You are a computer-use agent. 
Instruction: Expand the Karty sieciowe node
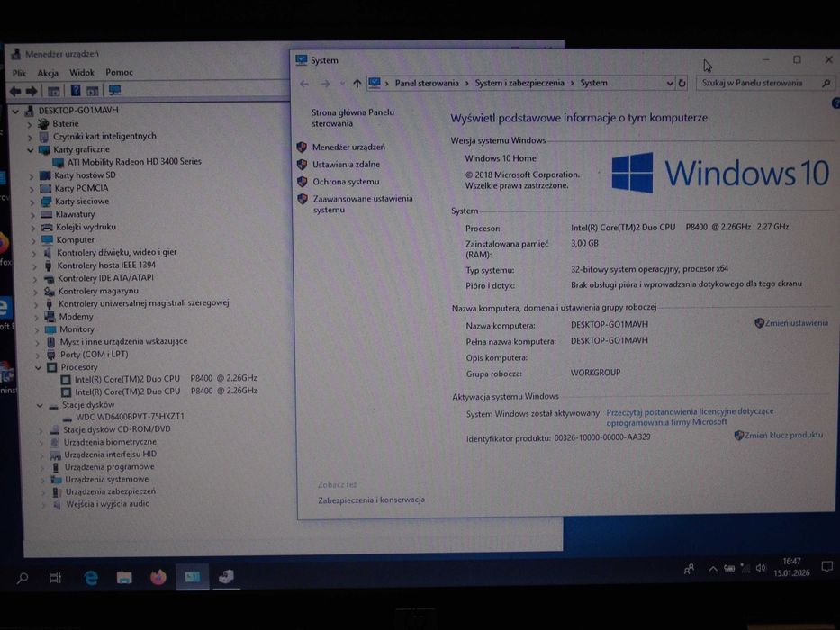[x=32, y=202]
